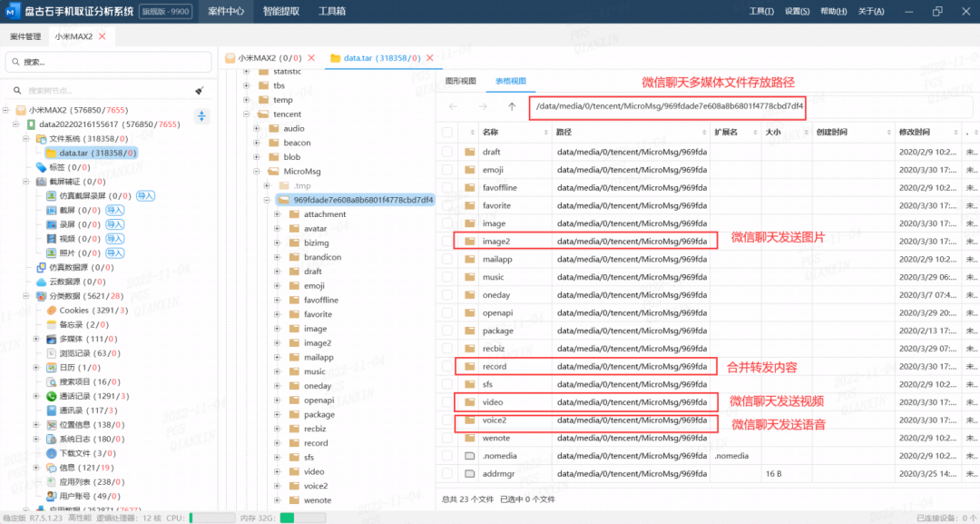Click the 系统日志 log icon
This screenshot has width=980, height=524.
[x=51, y=439]
